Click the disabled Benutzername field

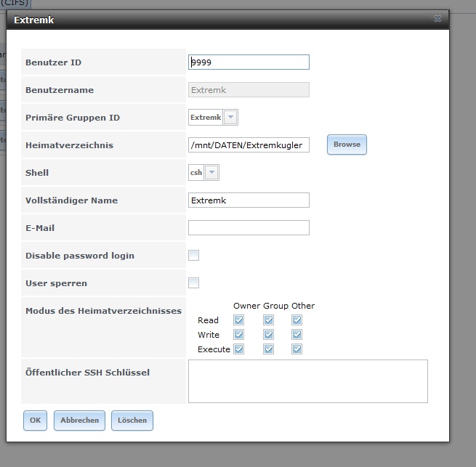tap(249, 90)
